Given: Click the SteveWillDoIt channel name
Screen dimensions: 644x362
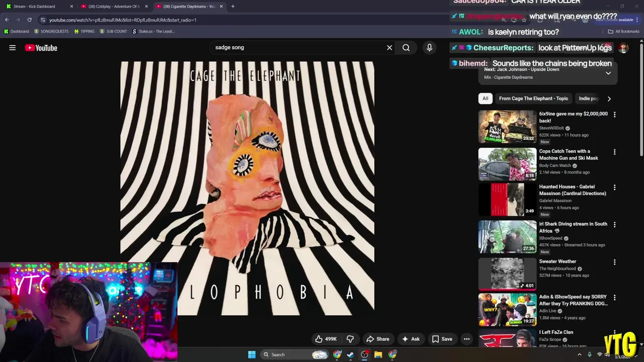Looking at the screenshot, I should click(551, 128).
